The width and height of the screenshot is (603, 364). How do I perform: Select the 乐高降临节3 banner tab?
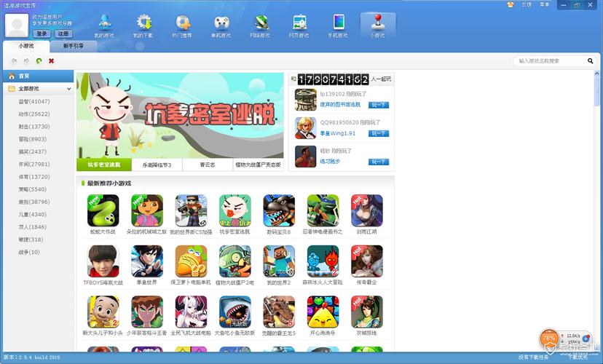(x=157, y=165)
